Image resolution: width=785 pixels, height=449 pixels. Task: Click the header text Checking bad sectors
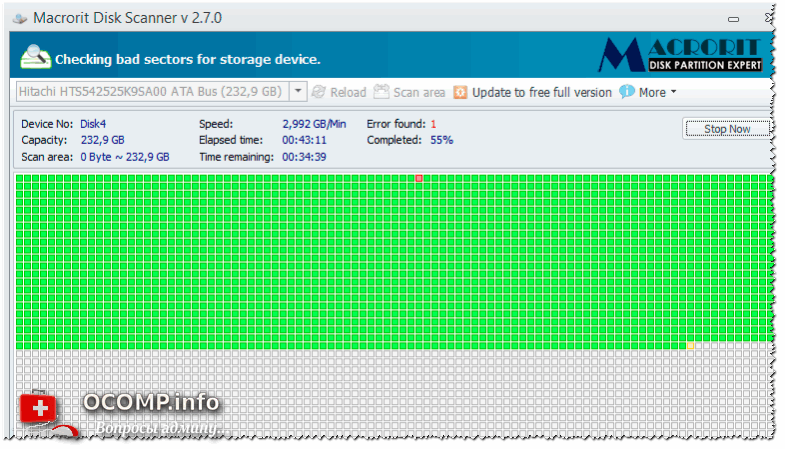tap(188, 60)
